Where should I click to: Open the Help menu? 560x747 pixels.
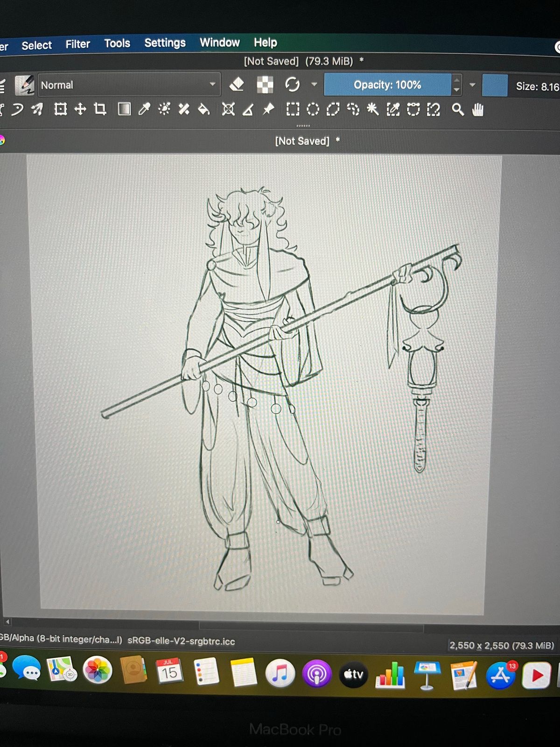266,42
